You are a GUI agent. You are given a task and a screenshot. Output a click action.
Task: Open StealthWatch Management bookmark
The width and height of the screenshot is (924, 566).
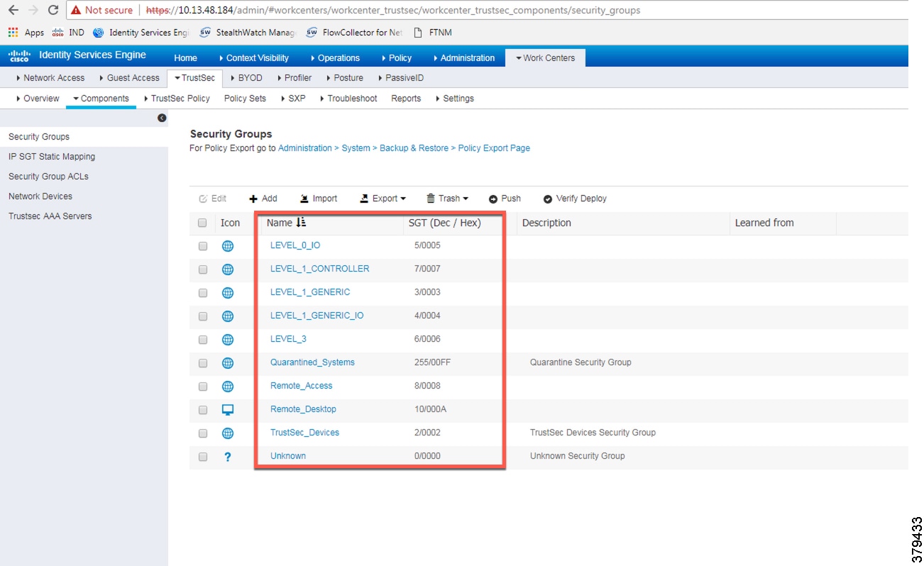coord(248,32)
